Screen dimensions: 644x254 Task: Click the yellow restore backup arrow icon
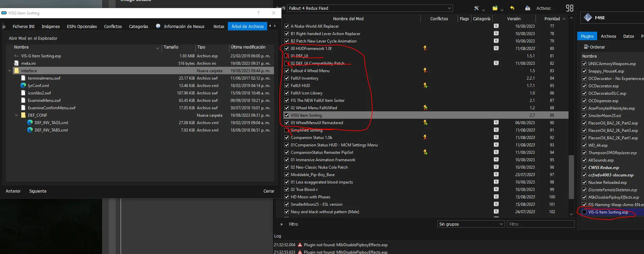[512, 8]
